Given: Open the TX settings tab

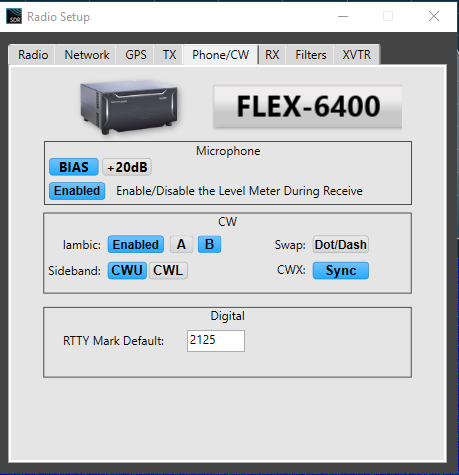Looking at the screenshot, I should (x=169, y=55).
